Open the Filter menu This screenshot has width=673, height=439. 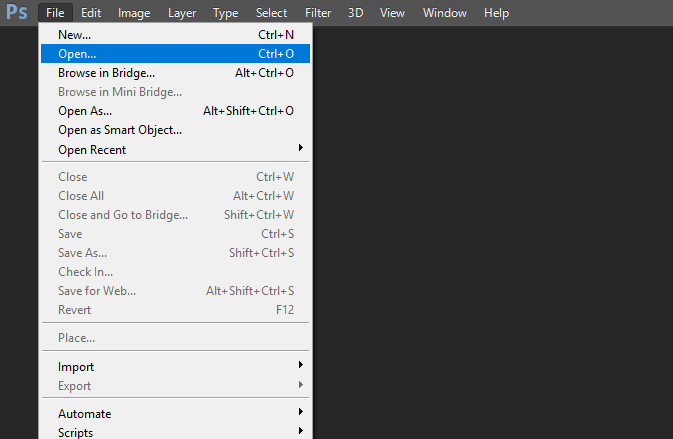point(318,13)
